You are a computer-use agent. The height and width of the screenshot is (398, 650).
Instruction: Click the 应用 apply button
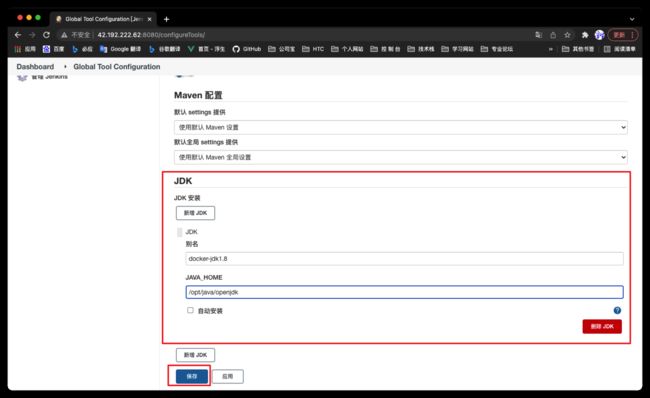[228, 376]
